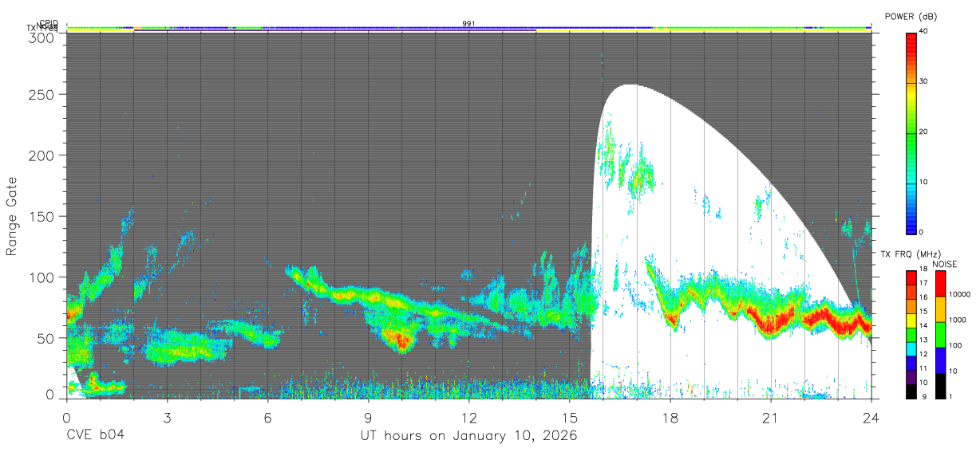Select the 11 label on TX FRQ legend
This screenshot has height=452, width=980.
924,368
